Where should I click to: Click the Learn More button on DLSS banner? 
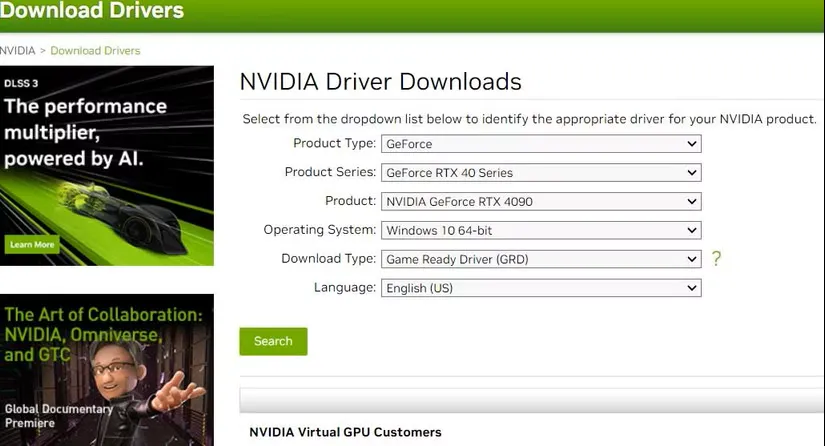pos(32,245)
